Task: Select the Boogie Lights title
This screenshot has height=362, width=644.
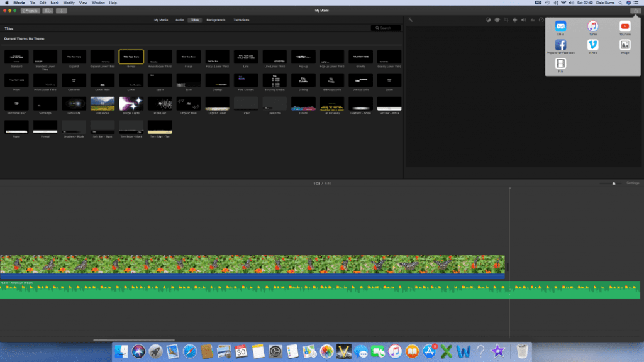Action: [x=131, y=104]
